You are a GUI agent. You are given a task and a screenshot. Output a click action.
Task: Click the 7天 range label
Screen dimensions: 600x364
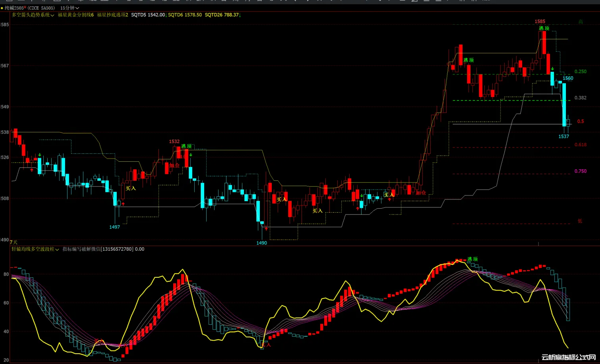(x=14, y=242)
